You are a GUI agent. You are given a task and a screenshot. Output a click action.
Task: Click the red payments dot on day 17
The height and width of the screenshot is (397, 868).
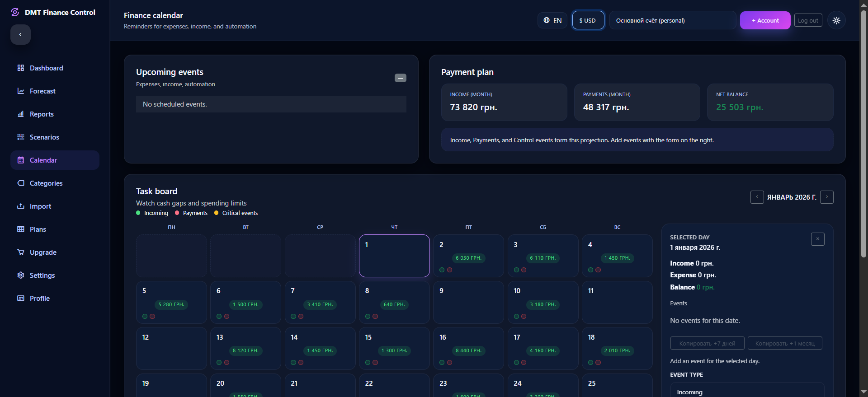click(524, 363)
